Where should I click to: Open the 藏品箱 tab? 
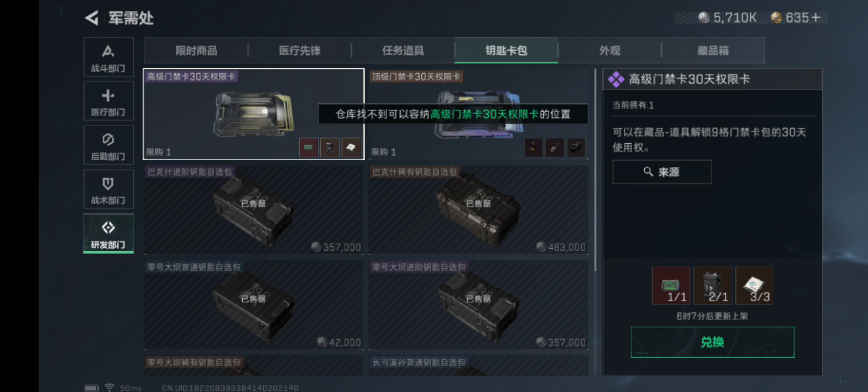click(713, 50)
